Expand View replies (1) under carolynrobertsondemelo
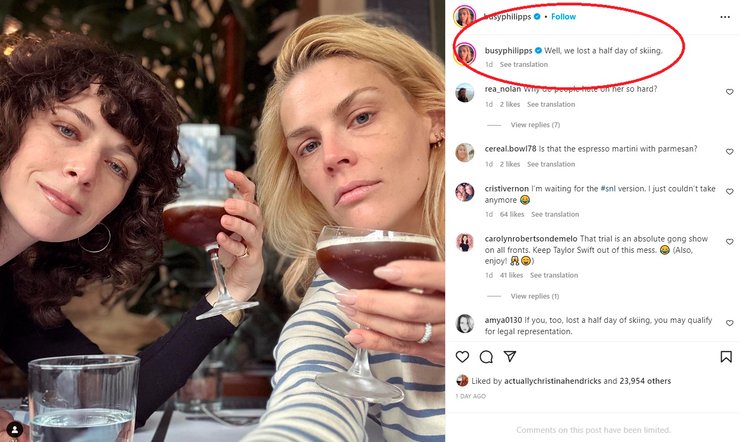 tap(535, 296)
